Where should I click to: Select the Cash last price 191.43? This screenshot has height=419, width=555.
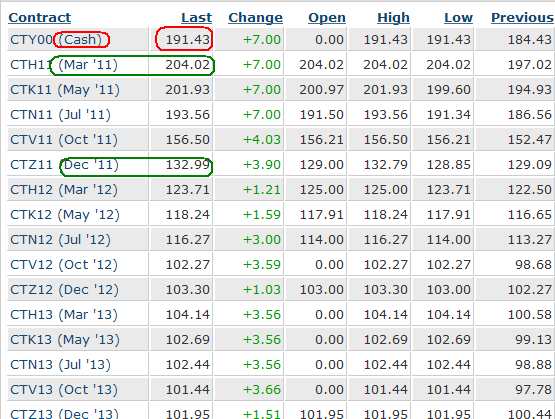pos(188,40)
